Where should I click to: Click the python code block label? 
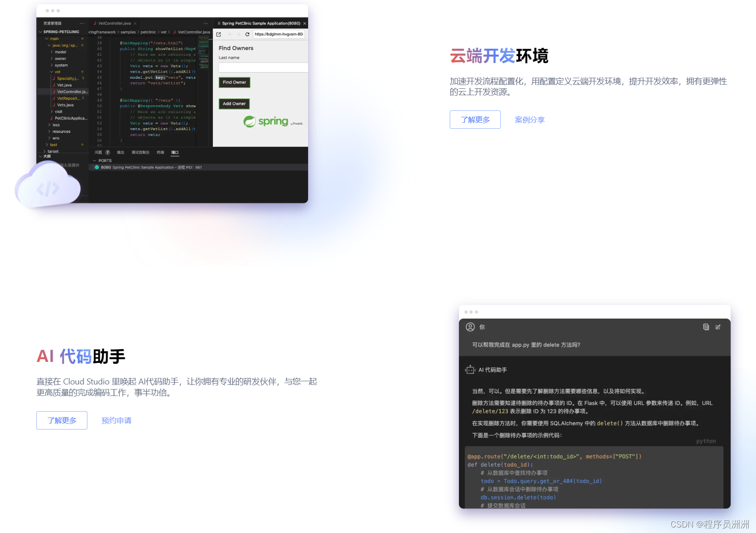[x=706, y=441]
